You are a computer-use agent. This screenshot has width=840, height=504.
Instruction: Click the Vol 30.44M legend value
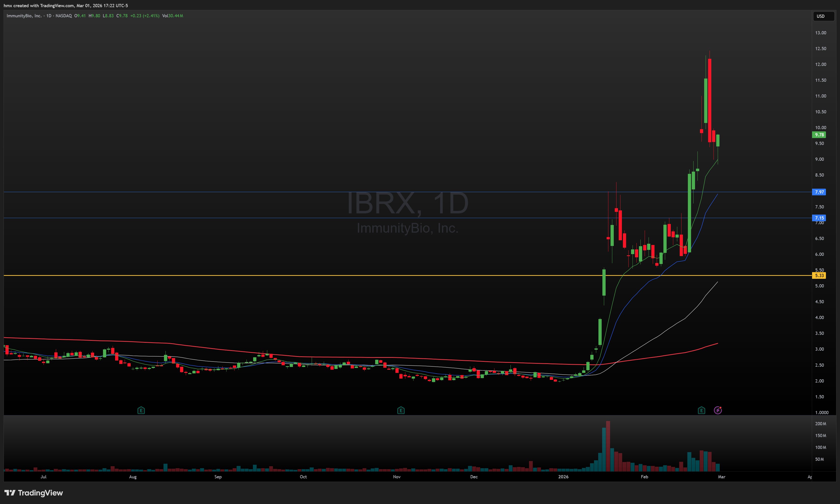[173, 16]
